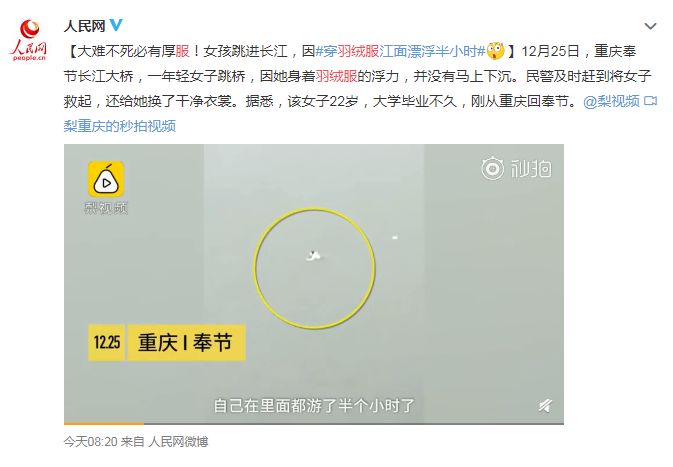This screenshot has width=673, height=467.
Task: Click the subtitle 自己在里面都游了半个小时了
Action: pos(314,405)
